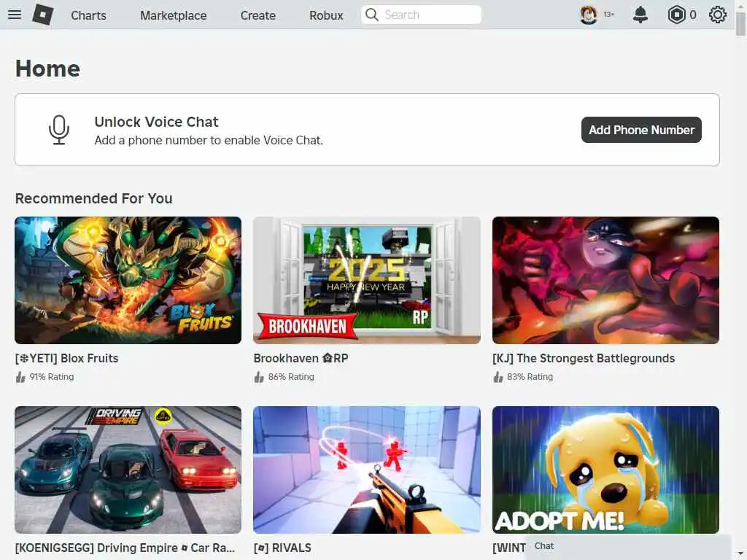The height and width of the screenshot is (560, 747).
Task: Select the Driving Empire cars thumbnail
Action: click(128, 470)
